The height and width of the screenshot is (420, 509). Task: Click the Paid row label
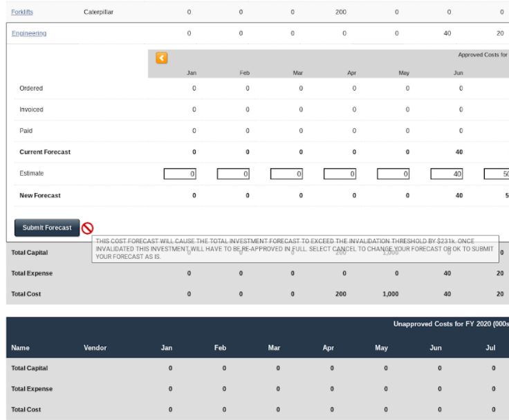click(x=26, y=131)
